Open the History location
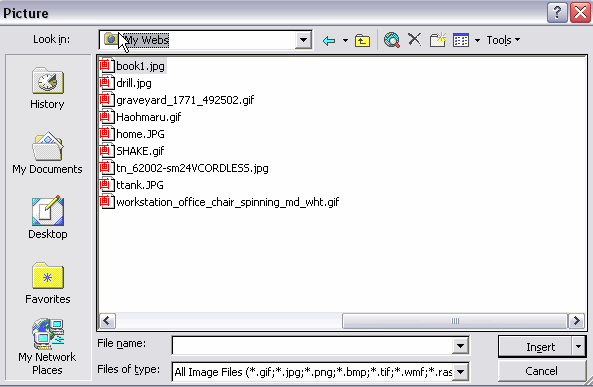Image resolution: width=593 pixels, height=387 pixels. pyautogui.click(x=47, y=88)
